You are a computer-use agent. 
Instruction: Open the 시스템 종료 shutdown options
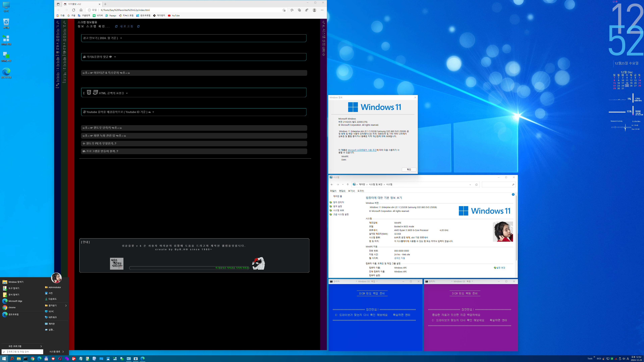pyautogui.click(x=57, y=351)
